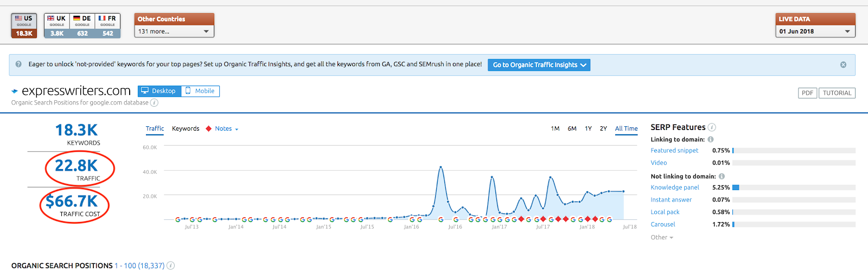Open the Notes dropdown
868x273 pixels.
[226, 129]
